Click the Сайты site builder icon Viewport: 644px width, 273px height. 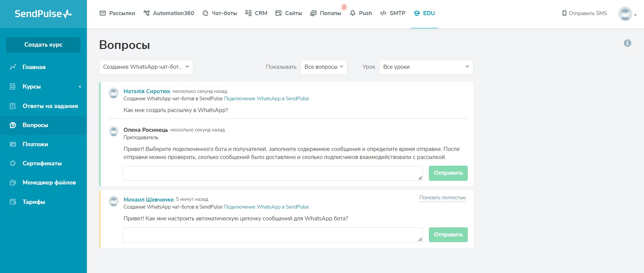pyautogui.click(x=279, y=13)
